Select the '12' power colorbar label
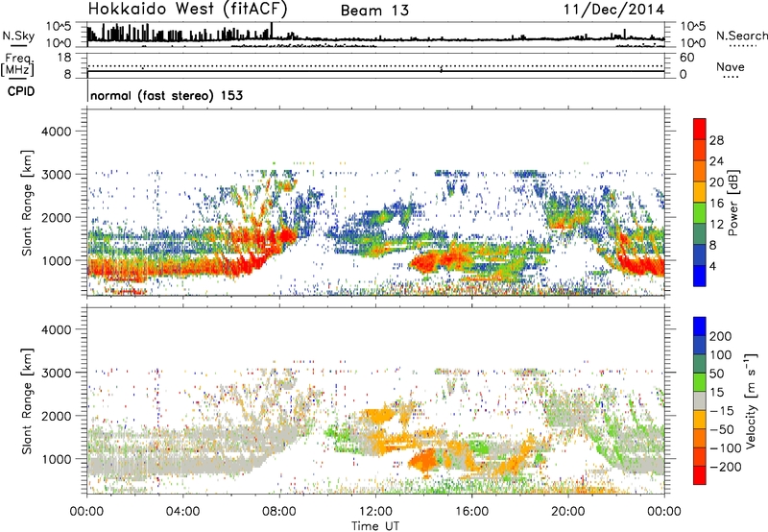 (716, 225)
